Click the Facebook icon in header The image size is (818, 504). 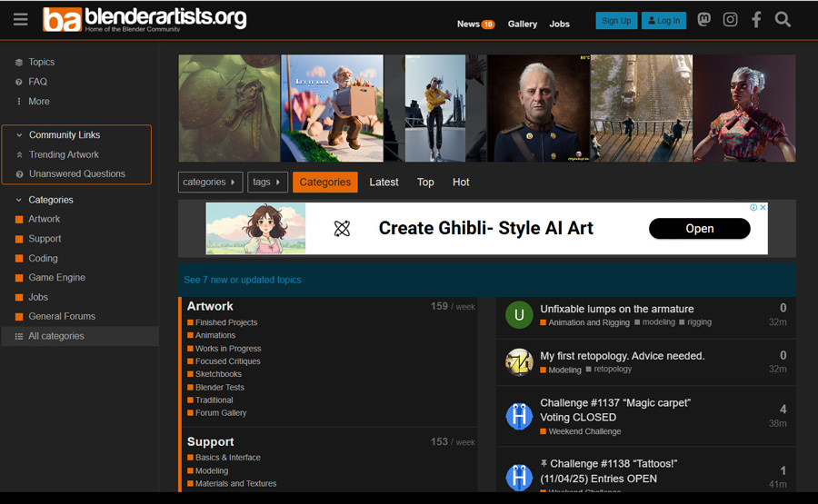point(756,20)
